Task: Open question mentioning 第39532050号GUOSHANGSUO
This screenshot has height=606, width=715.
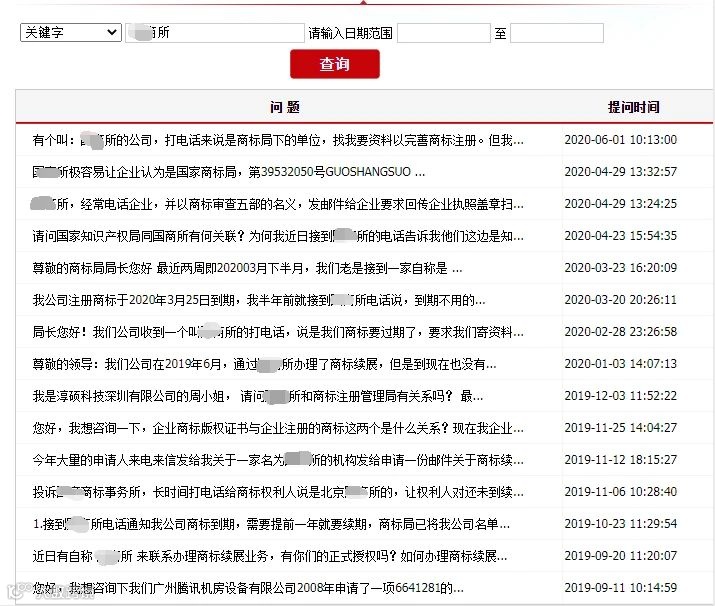Action: click(x=228, y=172)
